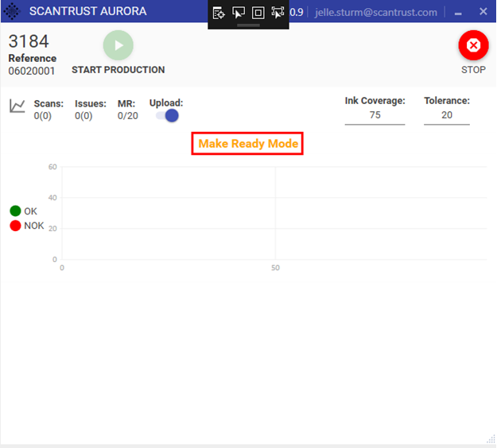Image resolution: width=497 pixels, height=448 pixels.
Task: Click the green OK legend dot
Action: click(15, 210)
